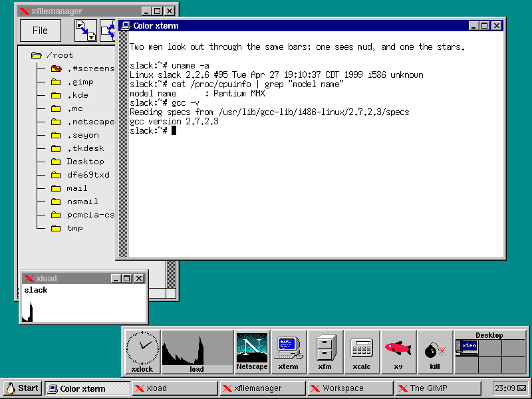Open the Start menu
This screenshot has width=532, height=399.
[x=21, y=388]
